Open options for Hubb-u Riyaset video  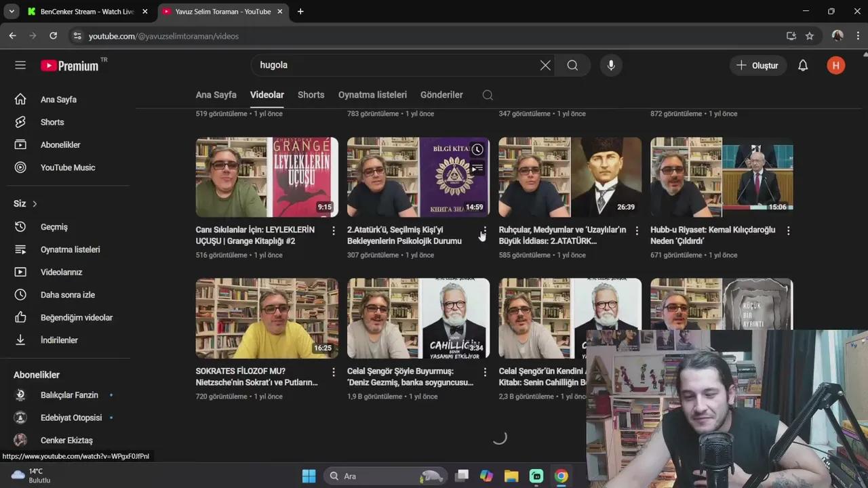click(x=788, y=230)
